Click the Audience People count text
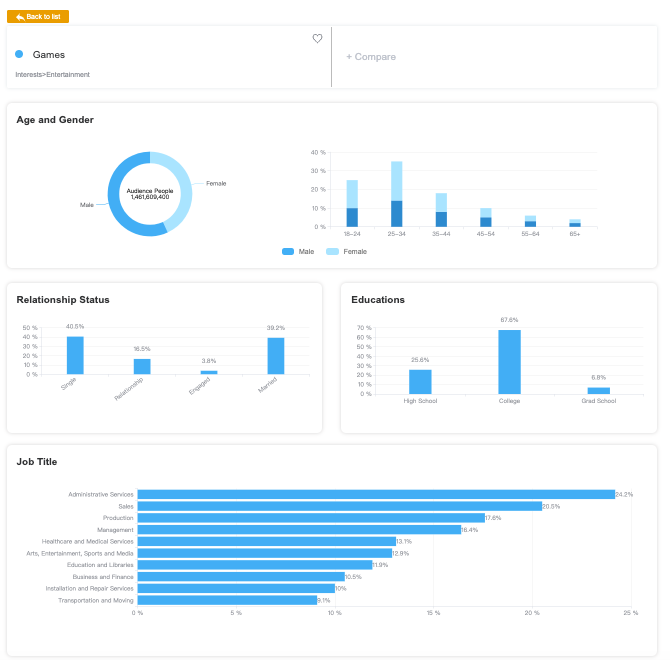The height and width of the screenshot is (660, 670). tap(150, 194)
